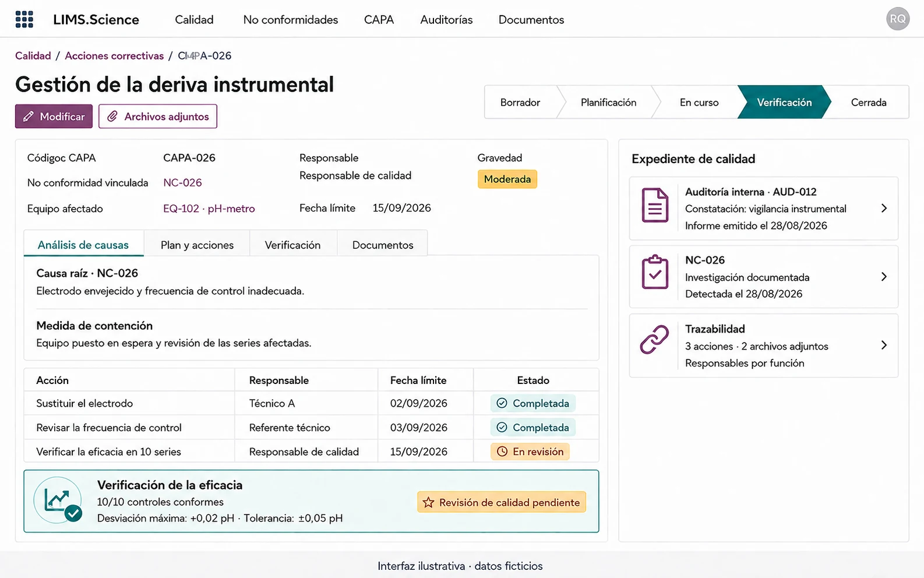This screenshot has width=924, height=578.
Task: Switch to the Plan y acciones tab
Action: coord(197,245)
